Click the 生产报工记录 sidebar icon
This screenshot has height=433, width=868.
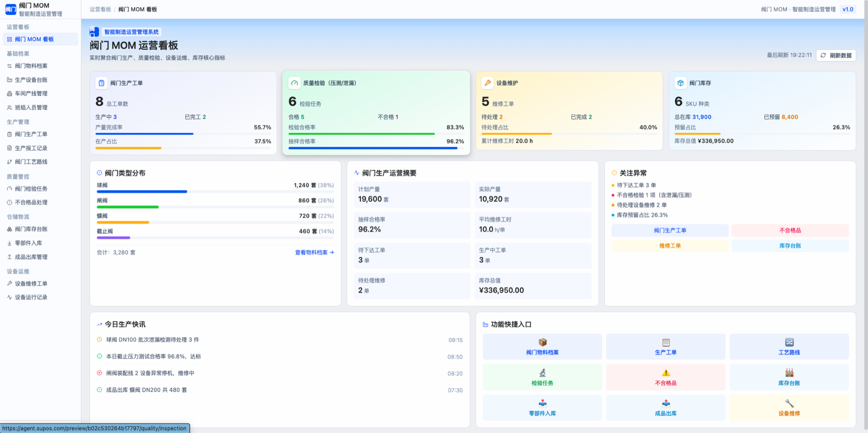[10, 148]
